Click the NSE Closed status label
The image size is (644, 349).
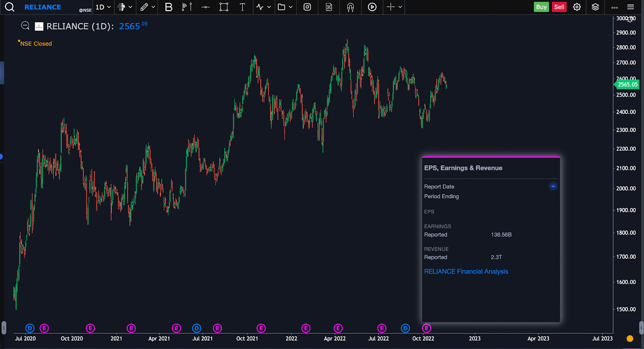36,44
